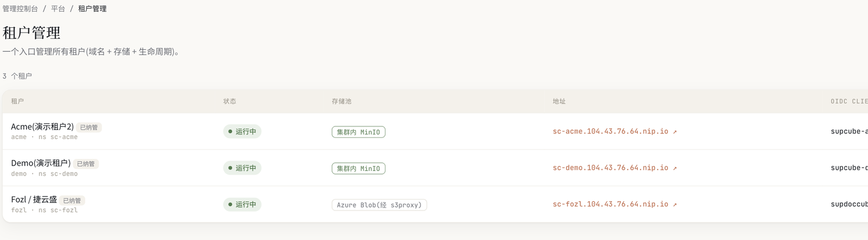Click the 已纳管 tag next to Acme

point(89,128)
